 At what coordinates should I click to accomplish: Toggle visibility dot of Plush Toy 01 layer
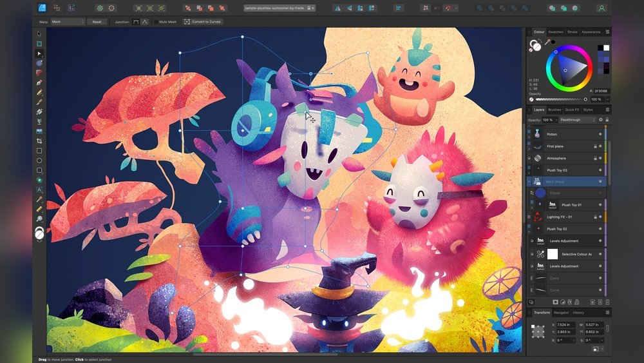coord(600,205)
